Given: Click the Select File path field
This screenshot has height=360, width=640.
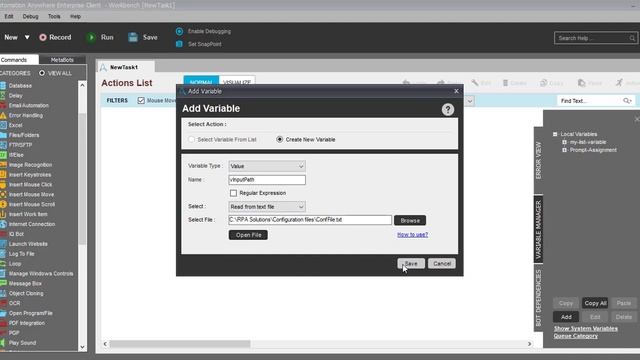Looking at the screenshot, I should click(310, 220).
